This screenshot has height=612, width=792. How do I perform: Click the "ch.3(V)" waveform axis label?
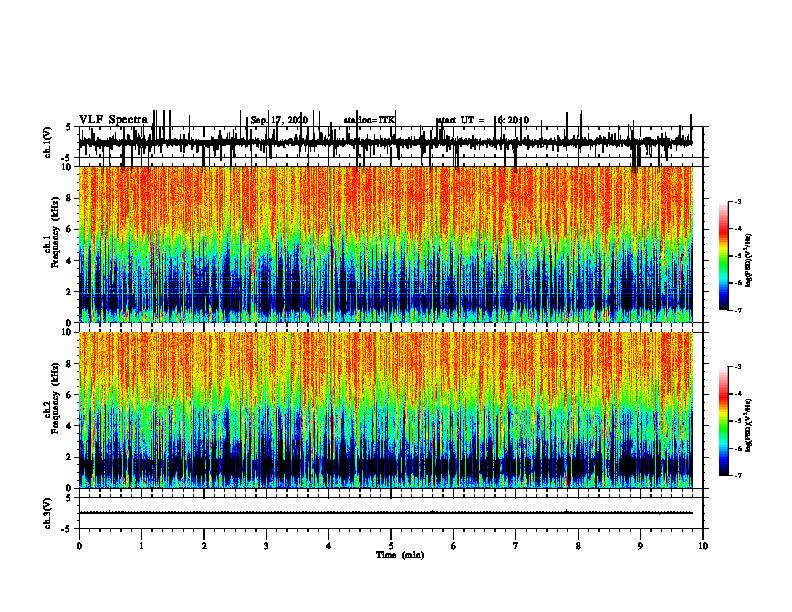coord(47,513)
